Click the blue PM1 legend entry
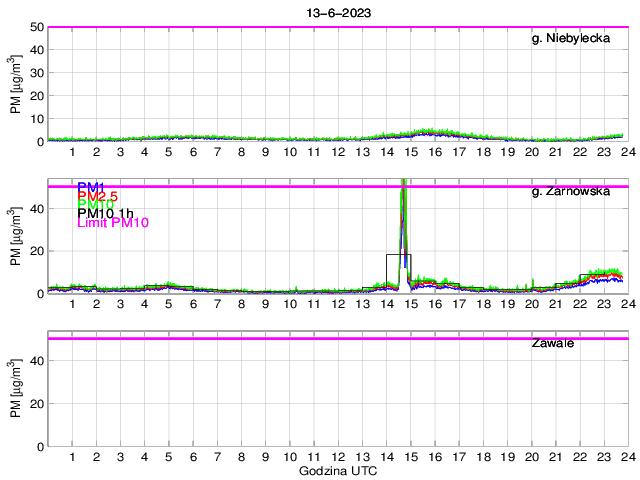Viewport: 640px width, 480px height. pos(89,186)
